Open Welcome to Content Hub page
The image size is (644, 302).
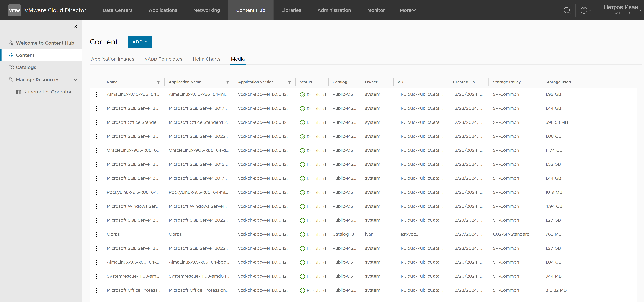click(45, 43)
